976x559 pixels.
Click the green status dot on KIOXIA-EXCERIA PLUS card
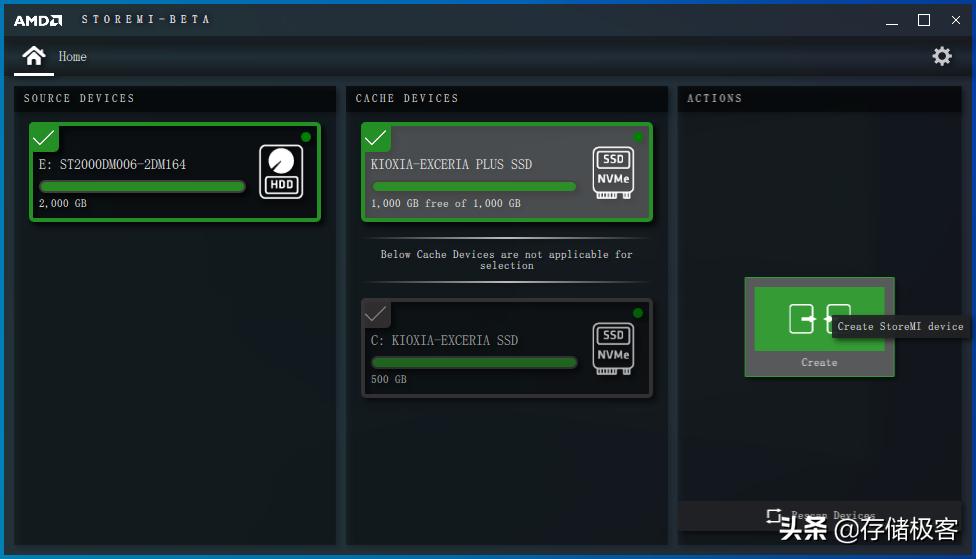(x=638, y=137)
